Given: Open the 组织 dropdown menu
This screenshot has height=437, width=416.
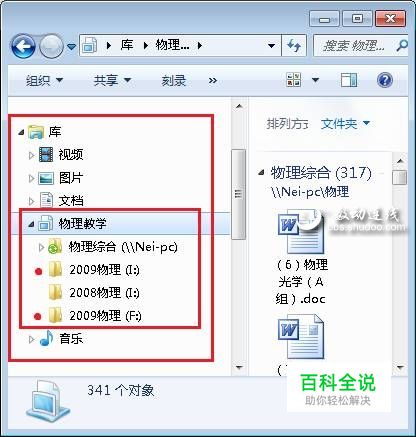Looking at the screenshot, I should (44, 80).
